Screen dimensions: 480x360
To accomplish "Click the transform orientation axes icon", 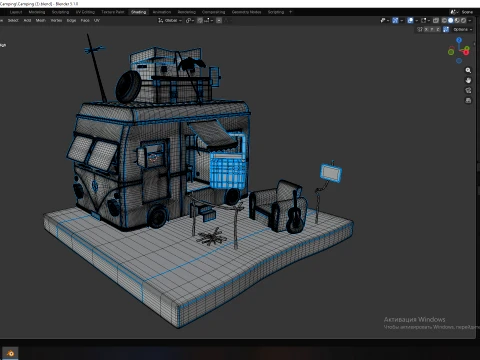I will pyautogui.click(x=160, y=21).
